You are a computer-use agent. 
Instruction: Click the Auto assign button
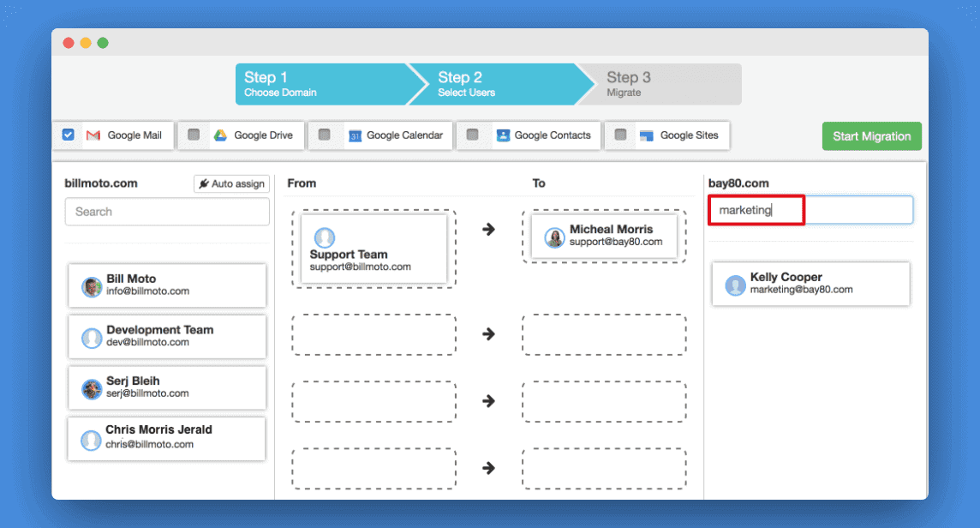pyautogui.click(x=231, y=183)
